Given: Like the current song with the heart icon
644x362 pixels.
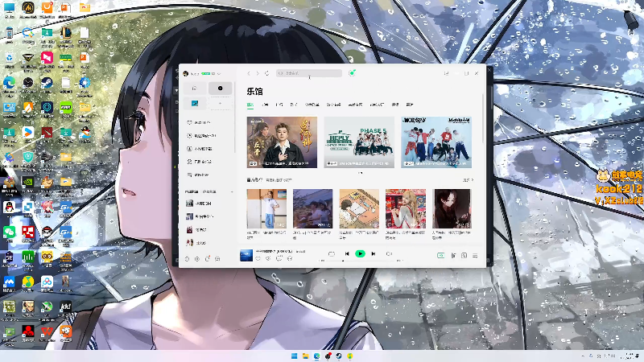Looking at the screenshot, I should pyautogui.click(x=258, y=258).
